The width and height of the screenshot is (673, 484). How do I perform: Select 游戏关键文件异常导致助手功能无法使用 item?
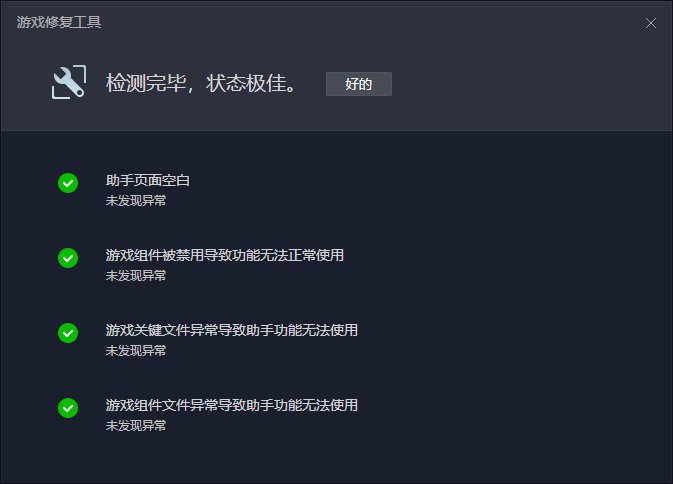232,330
